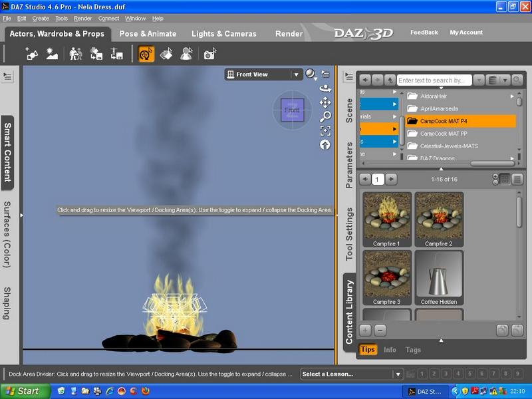Click the FeedBack link
This screenshot has height=399, width=532.
(424, 32)
